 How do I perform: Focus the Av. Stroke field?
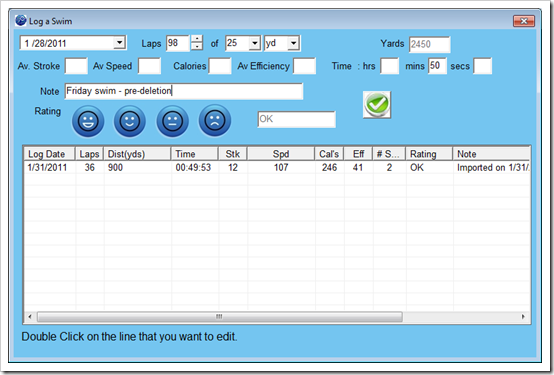point(76,66)
